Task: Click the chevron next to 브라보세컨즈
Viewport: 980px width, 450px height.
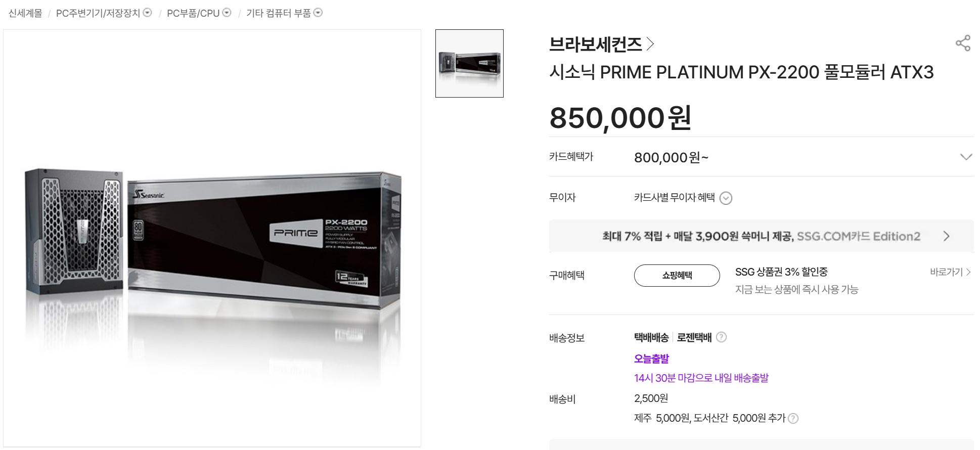Action: click(x=650, y=44)
